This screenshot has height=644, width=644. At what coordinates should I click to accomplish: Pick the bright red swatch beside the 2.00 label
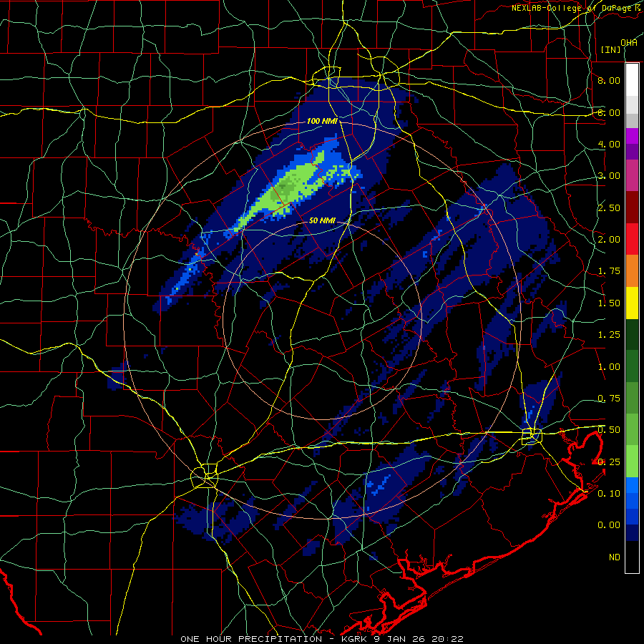[632, 239]
